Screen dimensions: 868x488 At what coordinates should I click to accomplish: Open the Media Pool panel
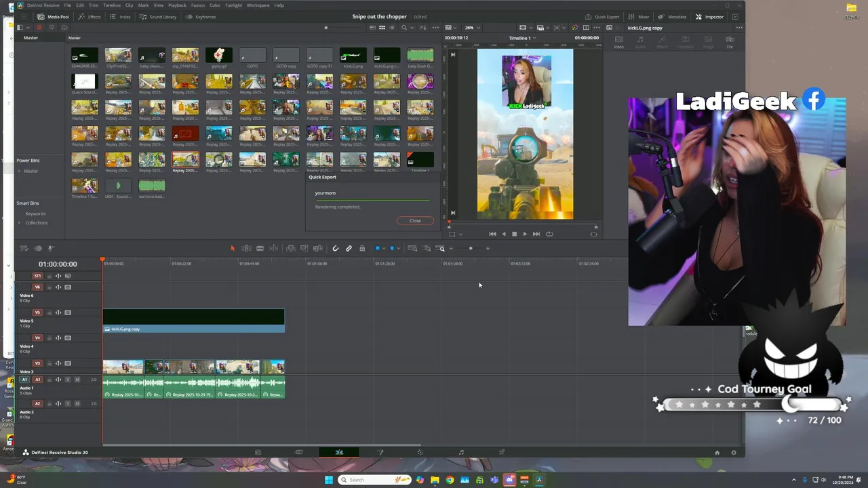point(54,17)
